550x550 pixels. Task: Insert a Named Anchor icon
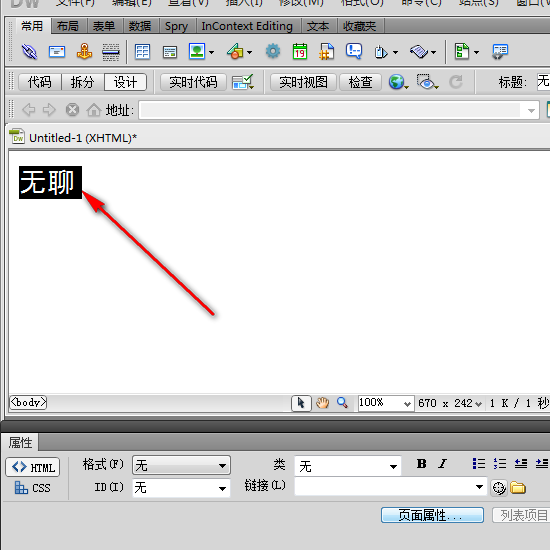pos(84,52)
